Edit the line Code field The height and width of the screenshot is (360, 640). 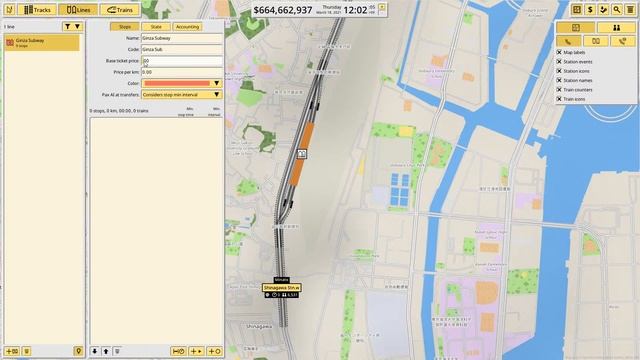pyautogui.click(x=182, y=49)
